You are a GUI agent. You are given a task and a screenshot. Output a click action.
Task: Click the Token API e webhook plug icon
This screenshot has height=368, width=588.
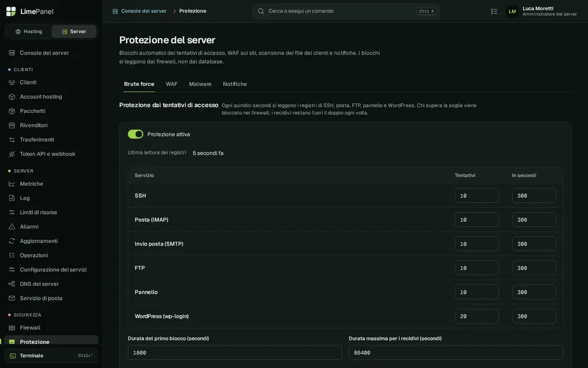click(12, 154)
